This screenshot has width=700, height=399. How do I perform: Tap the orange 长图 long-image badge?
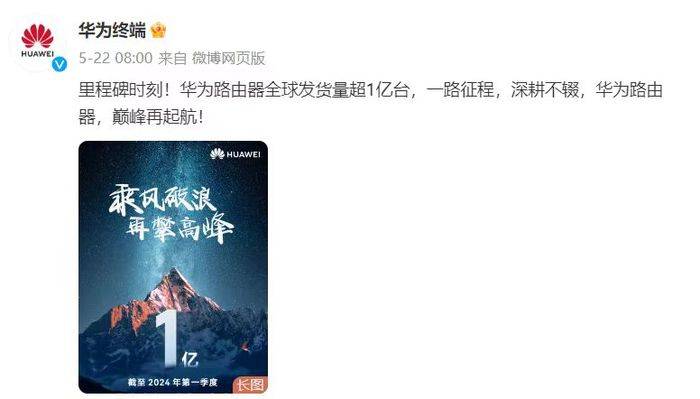point(250,385)
